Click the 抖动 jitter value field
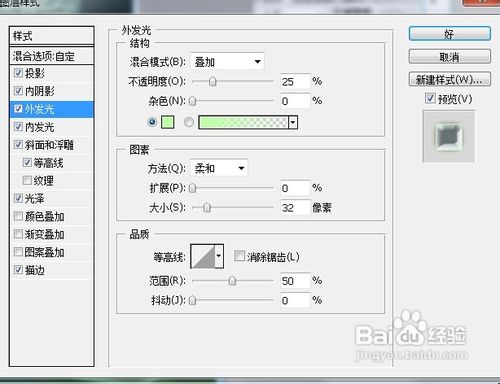The image size is (500, 384). [295, 300]
